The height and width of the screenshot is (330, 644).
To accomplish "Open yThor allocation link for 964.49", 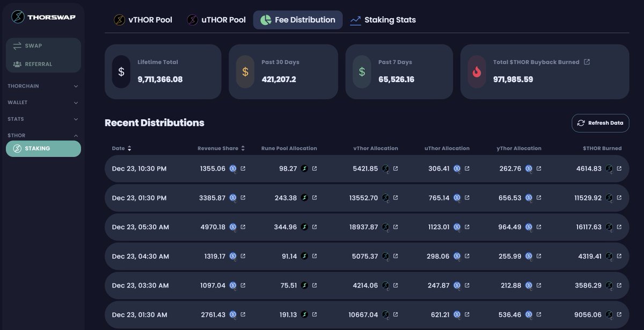I will click(x=539, y=227).
